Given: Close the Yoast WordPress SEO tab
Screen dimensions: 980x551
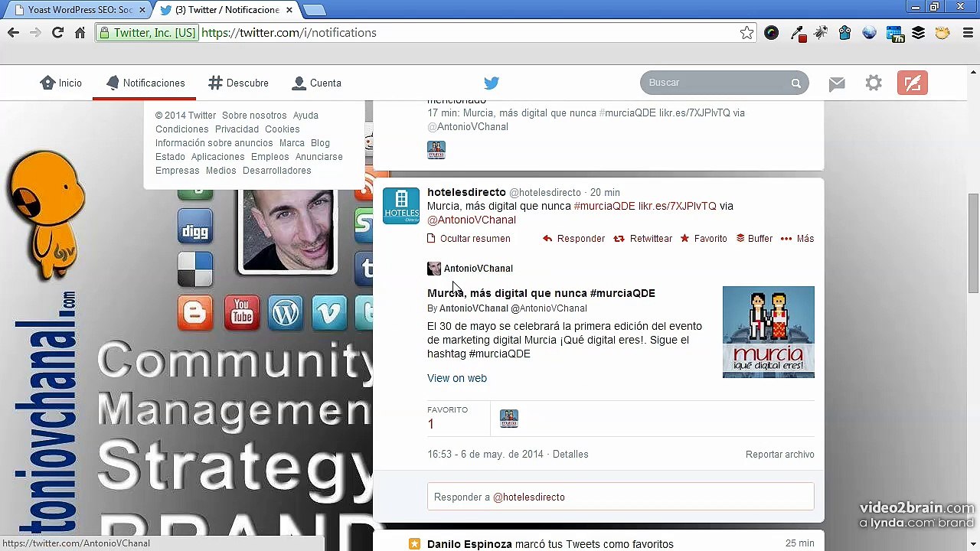Looking at the screenshot, I should [142, 10].
